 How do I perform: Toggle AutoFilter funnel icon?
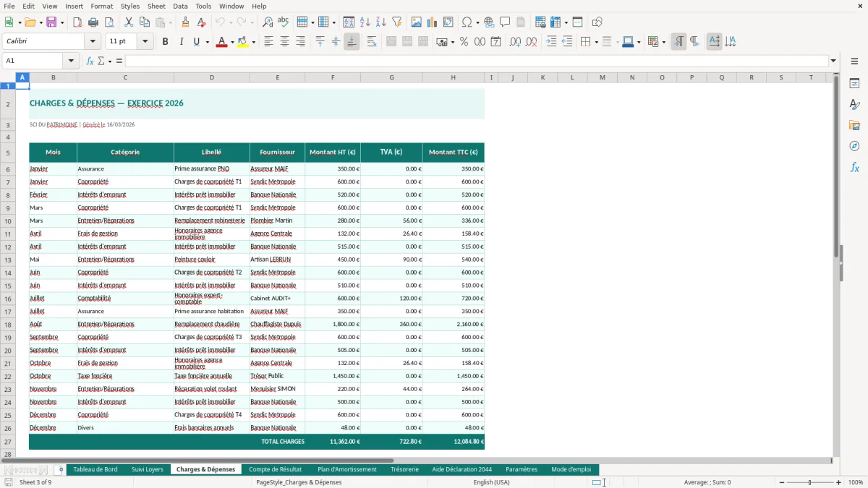(x=397, y=22)
